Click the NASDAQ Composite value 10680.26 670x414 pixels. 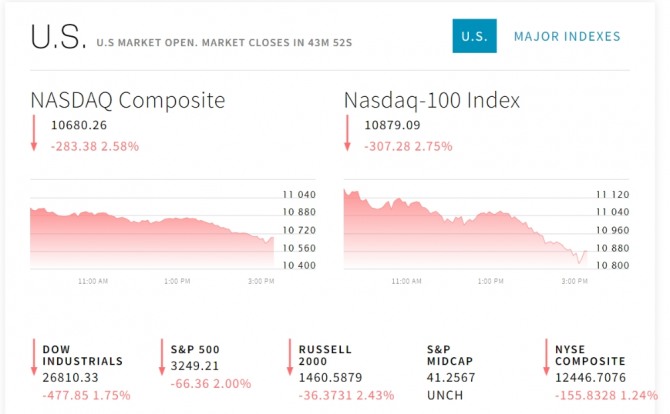78,126
